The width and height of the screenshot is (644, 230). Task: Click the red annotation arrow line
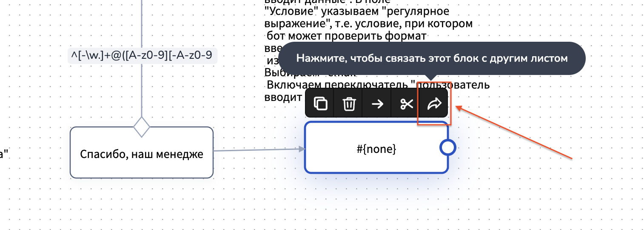point(515,133)
